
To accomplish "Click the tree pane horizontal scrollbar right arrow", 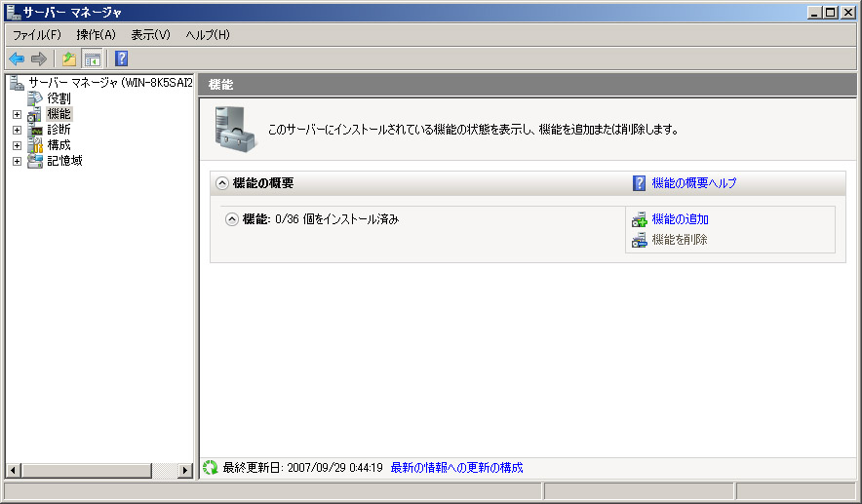I will point(185,471).
